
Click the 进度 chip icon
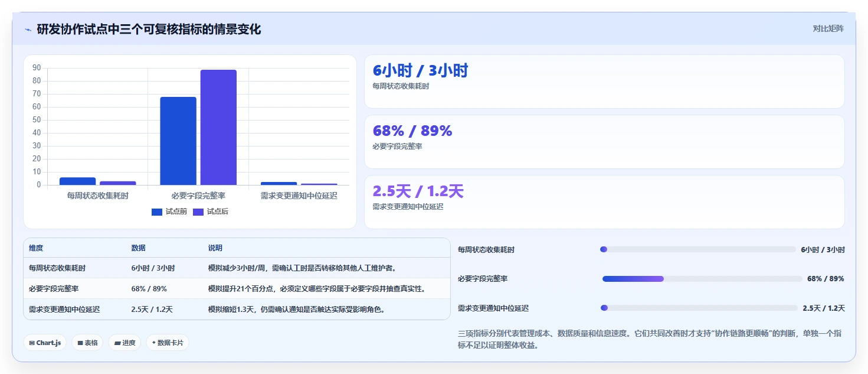click(117, 343)
